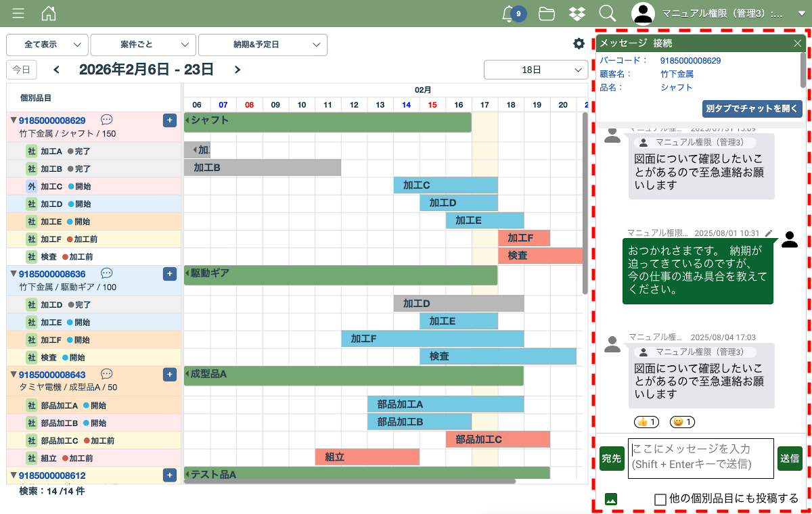This screenshot has height=514, width=812.
Task: Click the thumbs up reaction
Action: coord(646,422)
